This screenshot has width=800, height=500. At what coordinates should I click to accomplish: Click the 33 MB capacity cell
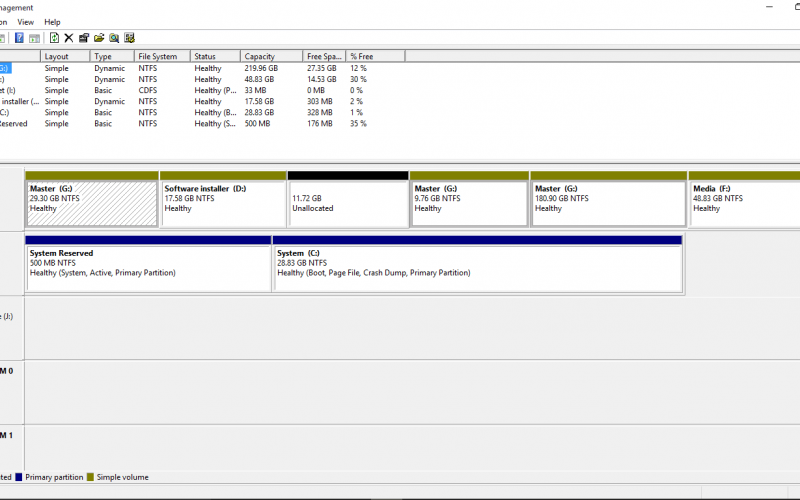255,90
